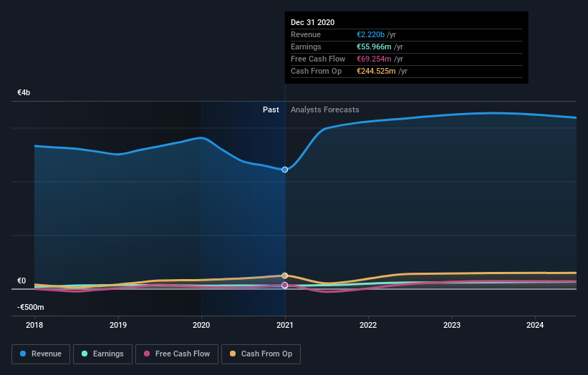Toggle the Free Cash Flow legend button
The image size is (588, 375).
pyautogui.click(x=177, y=354)
